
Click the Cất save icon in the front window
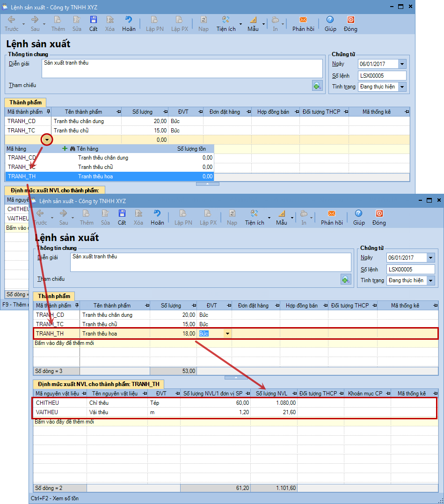[122, 217]
